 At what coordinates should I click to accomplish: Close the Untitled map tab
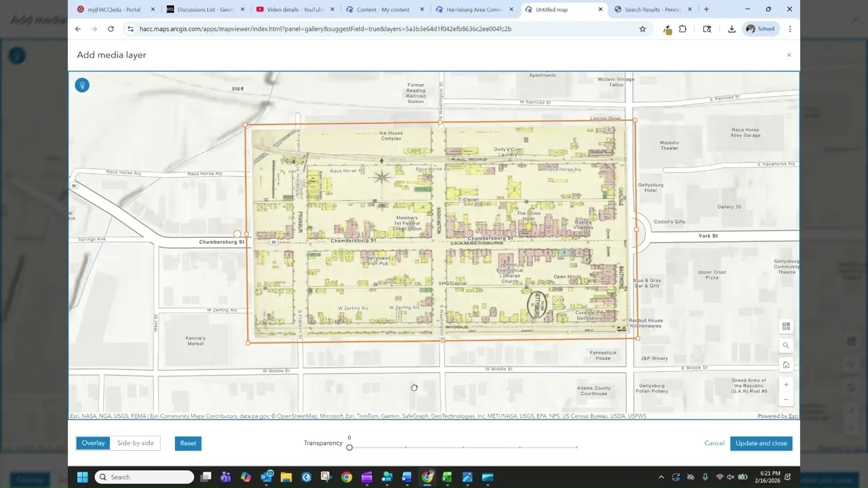(600, 9)
